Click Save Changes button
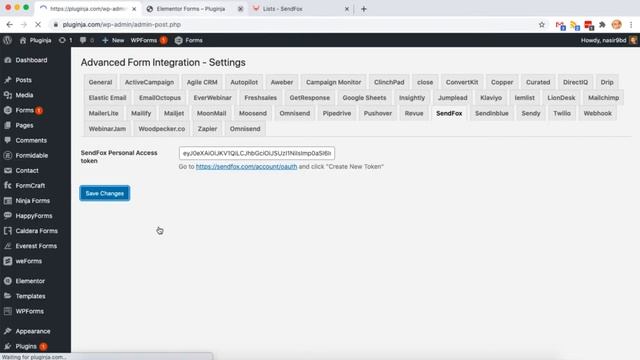The width and height of the screenshot is (640, 360). [x=105, y=193]
